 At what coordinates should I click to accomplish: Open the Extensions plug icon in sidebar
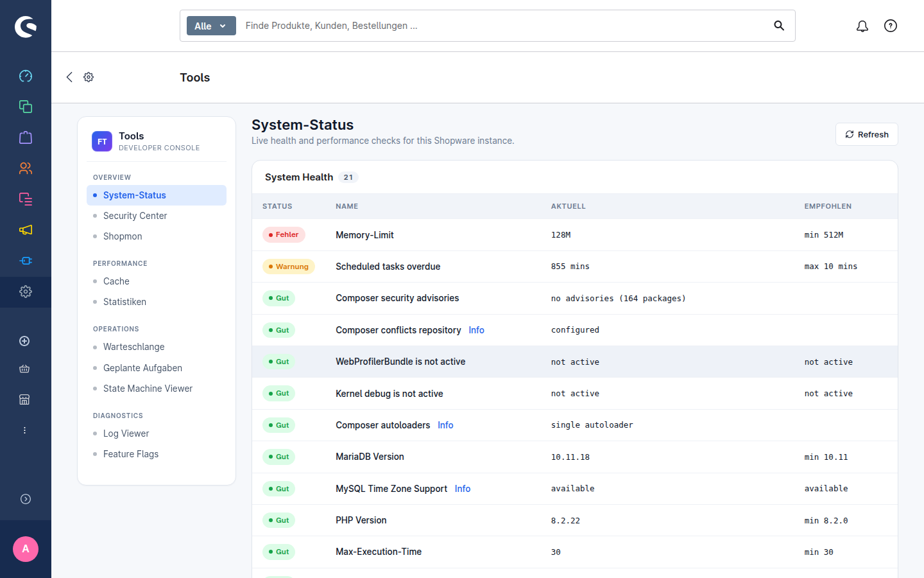[x=26, y=261]
